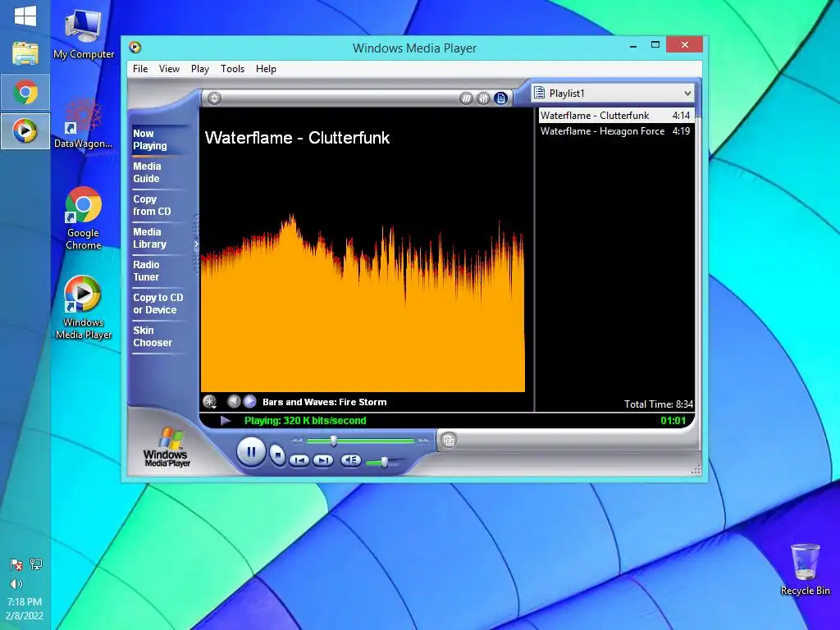Open the View menu
The image size is (840, 630).
click(x=169, y=69)
